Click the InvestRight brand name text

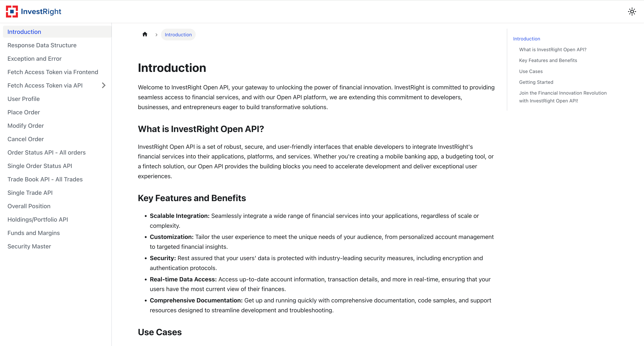[41, 12]
